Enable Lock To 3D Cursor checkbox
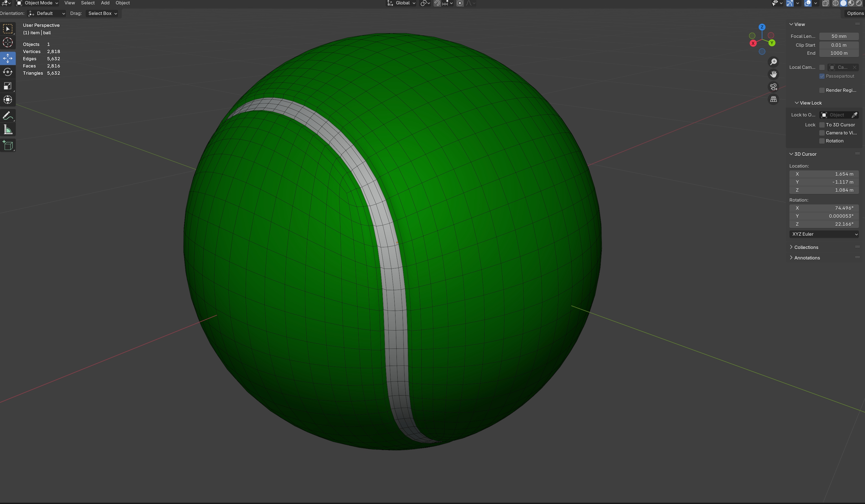Viewport: 865px width, 504px height. [x=822, y=125]
